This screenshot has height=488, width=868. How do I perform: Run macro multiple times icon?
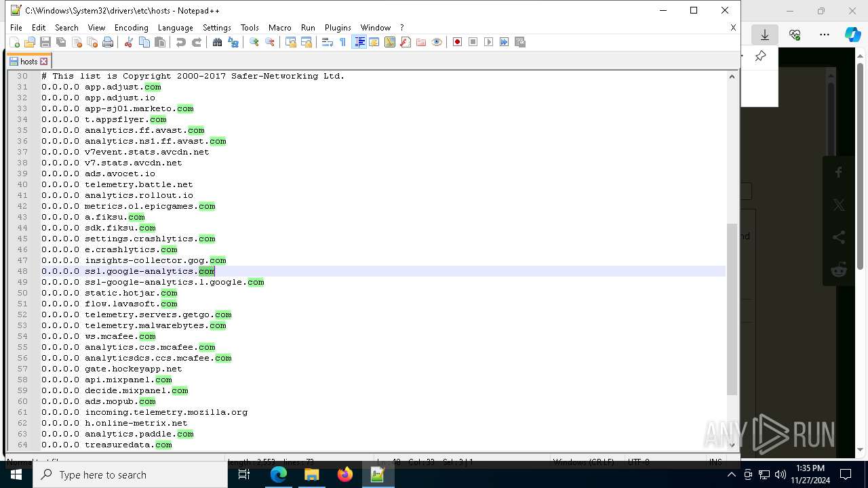point(505,42)
